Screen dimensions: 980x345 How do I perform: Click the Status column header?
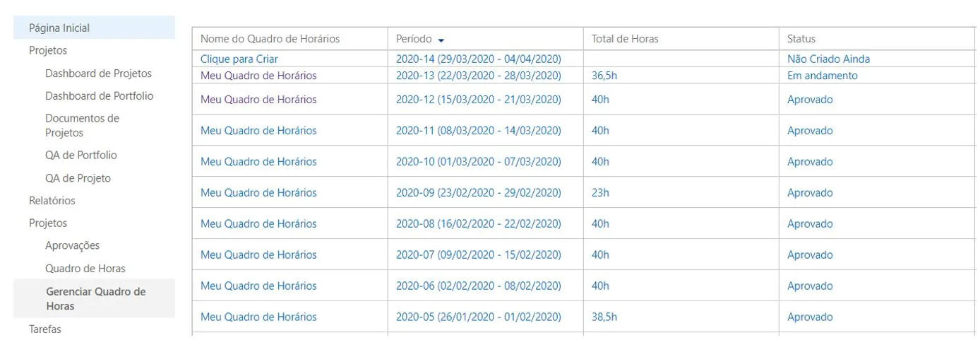pyautogui.click(x=801, y=39)
